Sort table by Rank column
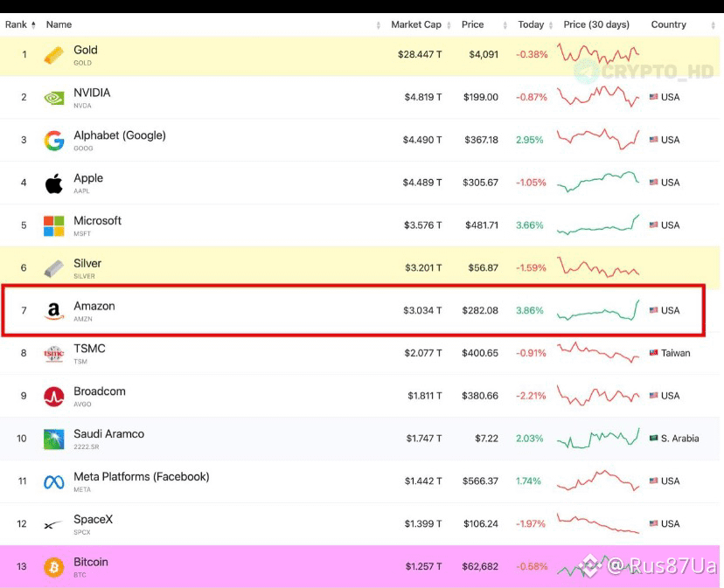Screen dimensions: 724x588 point(20,24)
